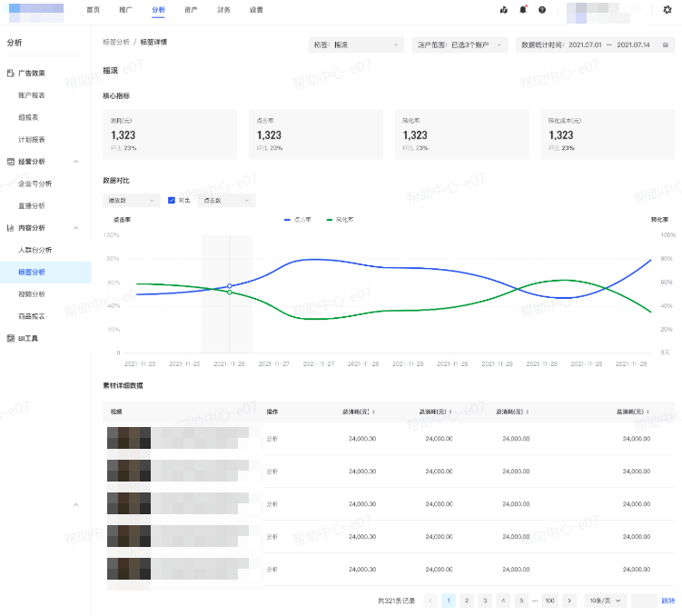Viewport: 682px width, 616px height.
Task: Select the 转化成本(元) metric card
Action: click(608, 134)
